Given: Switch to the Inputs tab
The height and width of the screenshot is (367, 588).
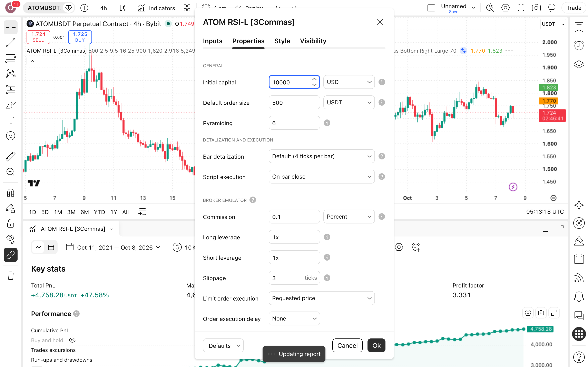Looking at the screenshot, I should (x=213, y=41).
